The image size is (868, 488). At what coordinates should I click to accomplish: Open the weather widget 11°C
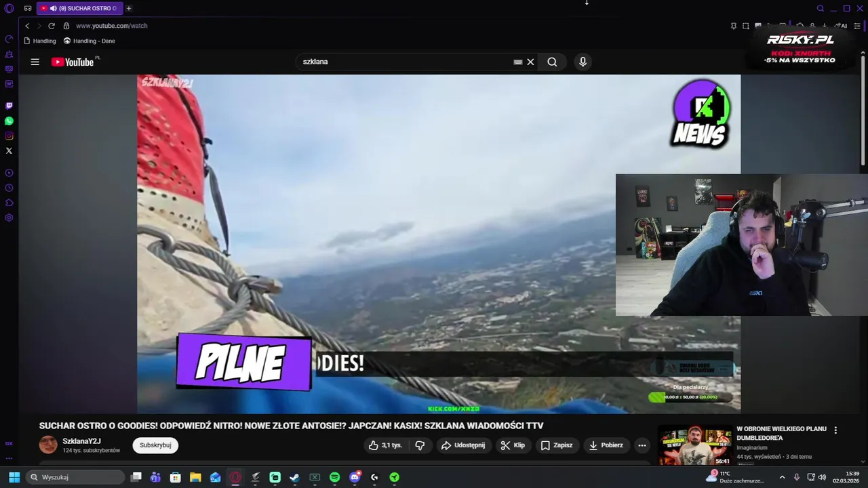(x=736, y=477)
